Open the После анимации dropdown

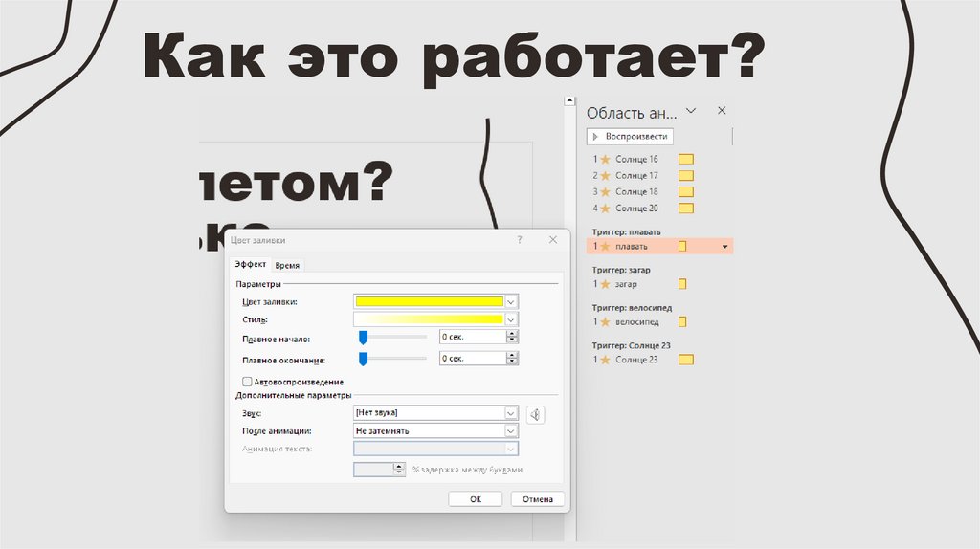pyautogui.click(x=511, y=431)
